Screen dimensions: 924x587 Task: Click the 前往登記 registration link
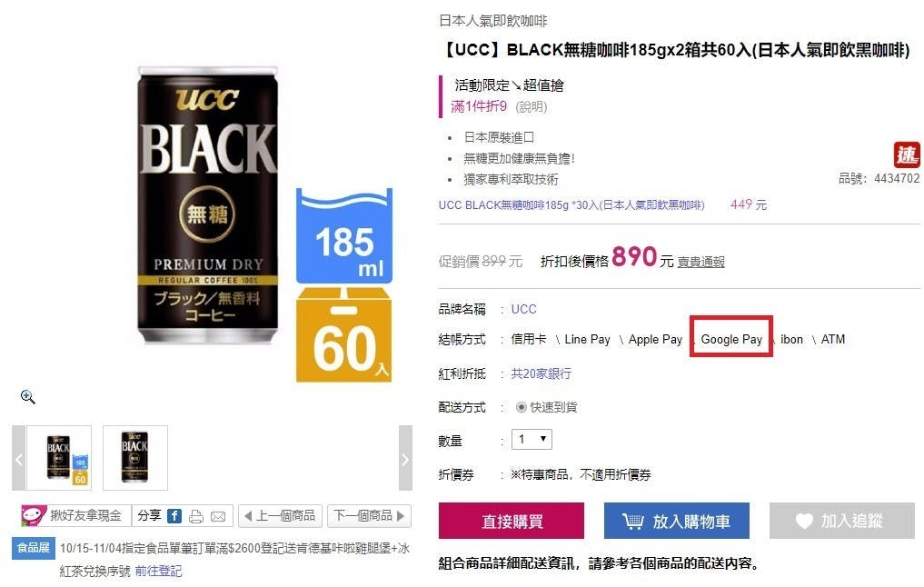(x=158, y=571)
